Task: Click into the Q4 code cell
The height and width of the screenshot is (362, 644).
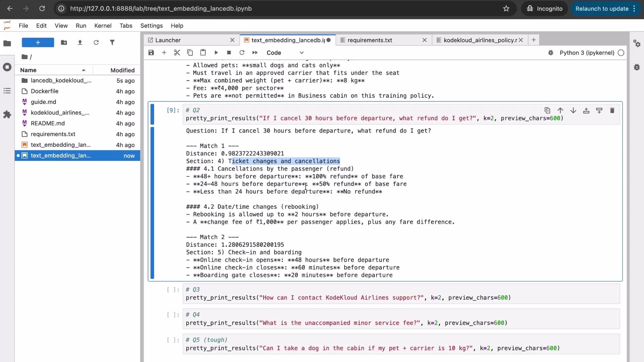Action: coord(401,319)
